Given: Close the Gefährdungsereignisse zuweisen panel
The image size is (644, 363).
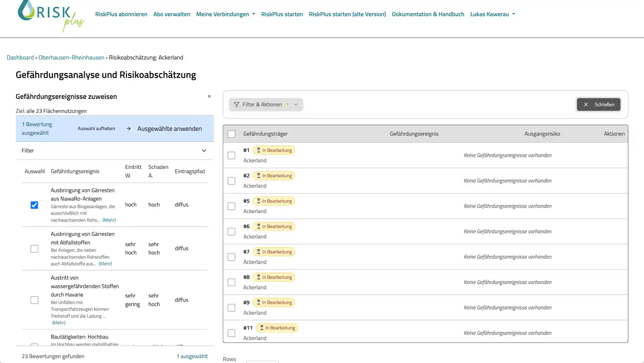Looking at the screenshot, I should pyautogui.click(x=209, y=97).
